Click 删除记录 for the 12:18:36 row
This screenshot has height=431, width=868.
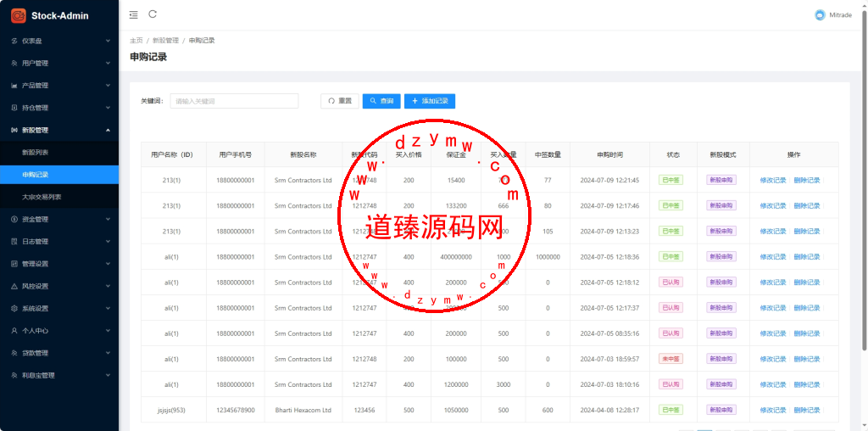click(807, 257)
